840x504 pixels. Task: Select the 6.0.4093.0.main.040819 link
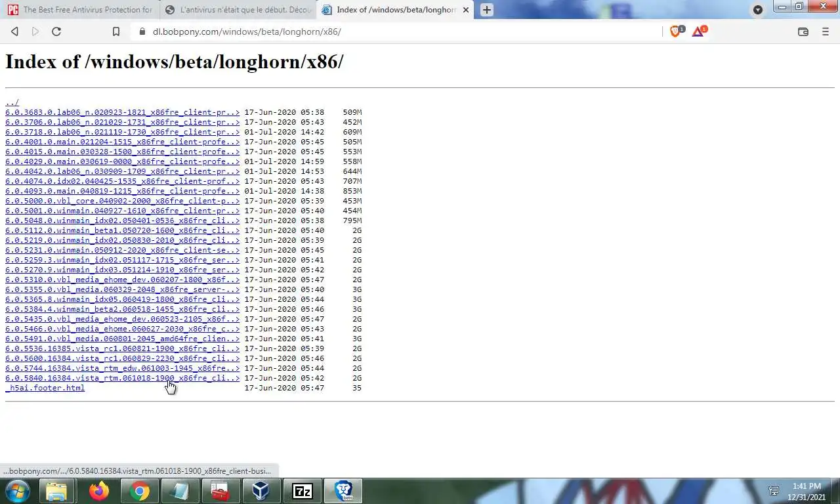(x=123, y=191)
